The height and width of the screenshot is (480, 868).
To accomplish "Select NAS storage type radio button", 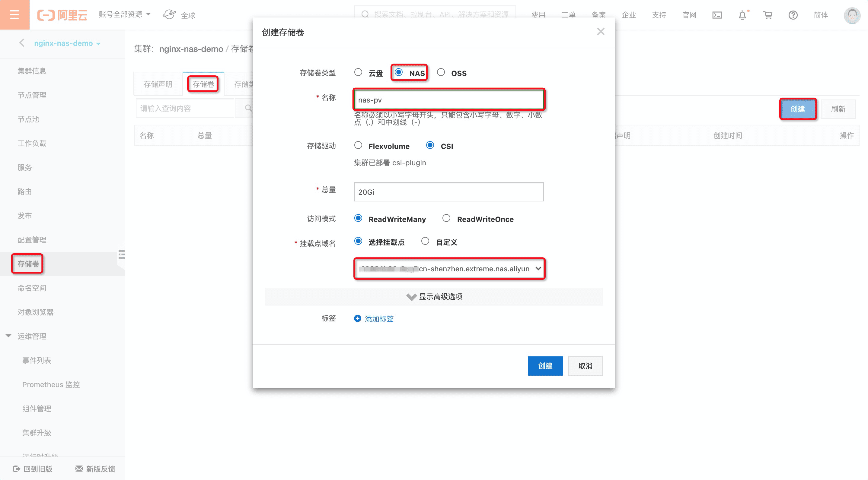I will pyautogui.click(x=400, y=73).
